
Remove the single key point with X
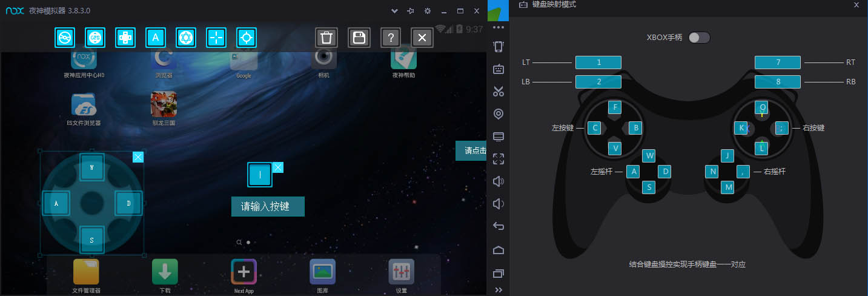coord(278,167)
